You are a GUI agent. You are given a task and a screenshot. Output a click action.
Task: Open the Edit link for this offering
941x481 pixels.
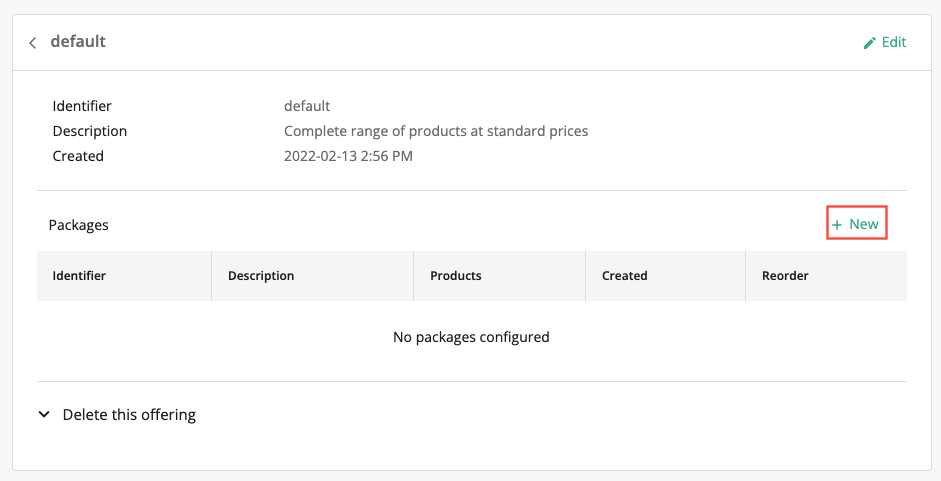[885, 42]
